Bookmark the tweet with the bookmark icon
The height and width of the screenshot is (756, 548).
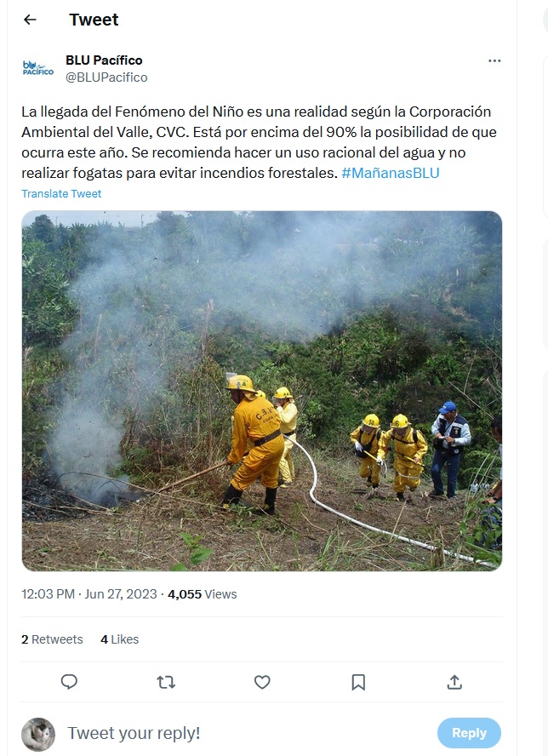point(358,682)
